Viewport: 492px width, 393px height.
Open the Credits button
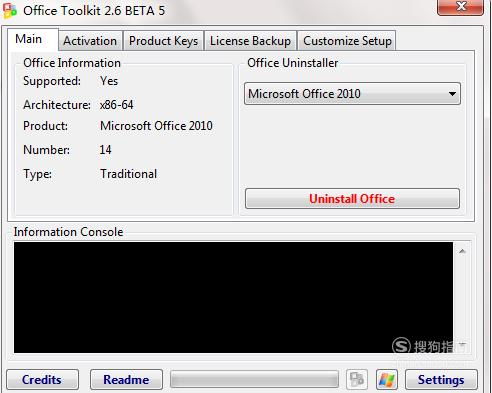pos(42,380)
